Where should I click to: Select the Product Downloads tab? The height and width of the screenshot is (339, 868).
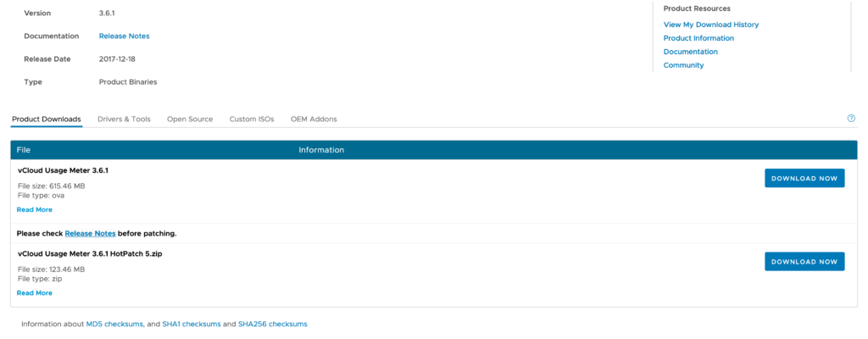click(x=47, y=119)
